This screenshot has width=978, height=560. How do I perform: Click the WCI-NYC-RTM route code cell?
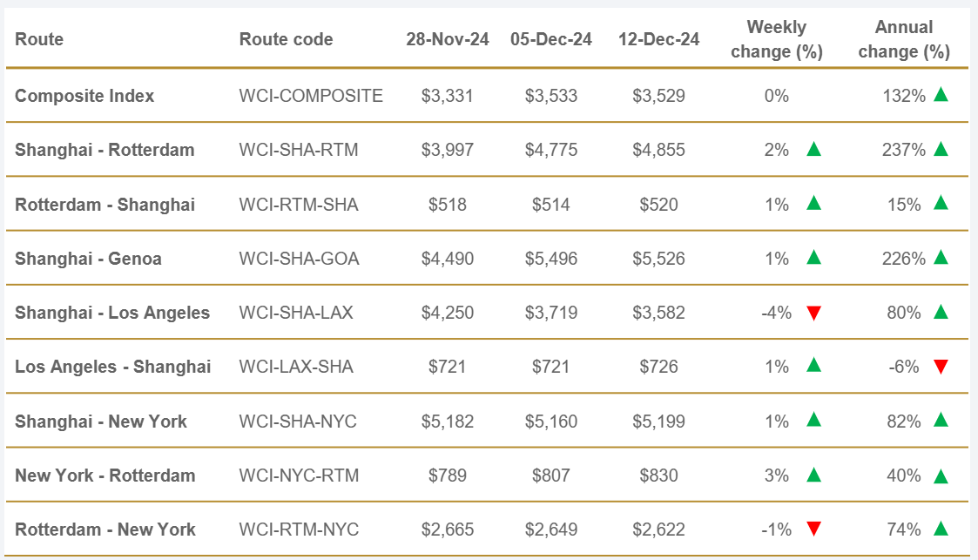[299, 476]
